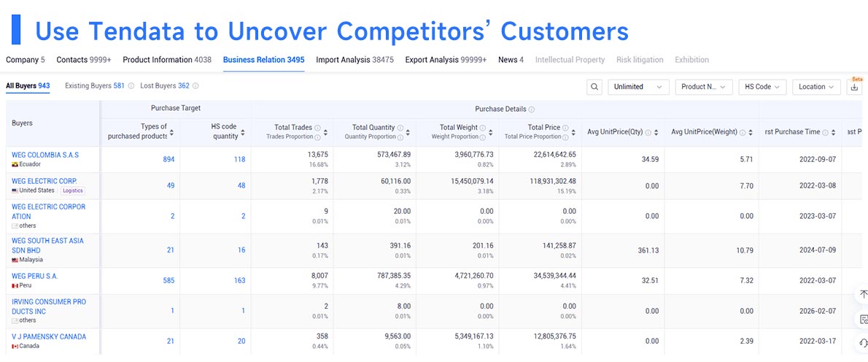The height and width of the screenshot is (362, 868).
Task: Open WEG COLOMBIA S.A.S buyer link
Action: pos(45,155)
